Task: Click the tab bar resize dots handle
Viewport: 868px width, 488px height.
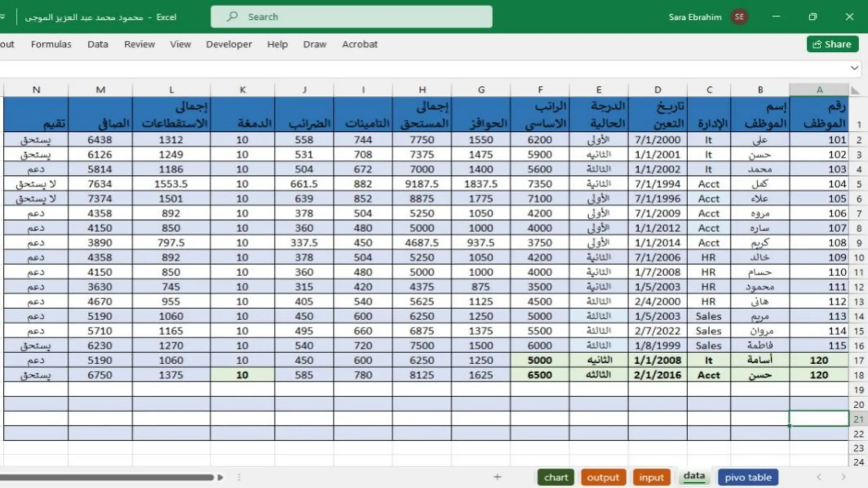Action: pyautogui.click(x=239, y=477)
